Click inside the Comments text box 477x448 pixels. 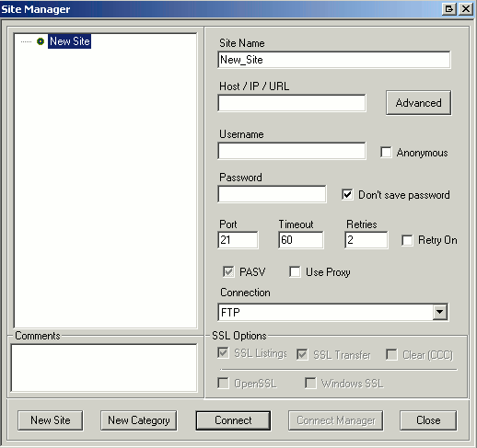tap(104, 368)
